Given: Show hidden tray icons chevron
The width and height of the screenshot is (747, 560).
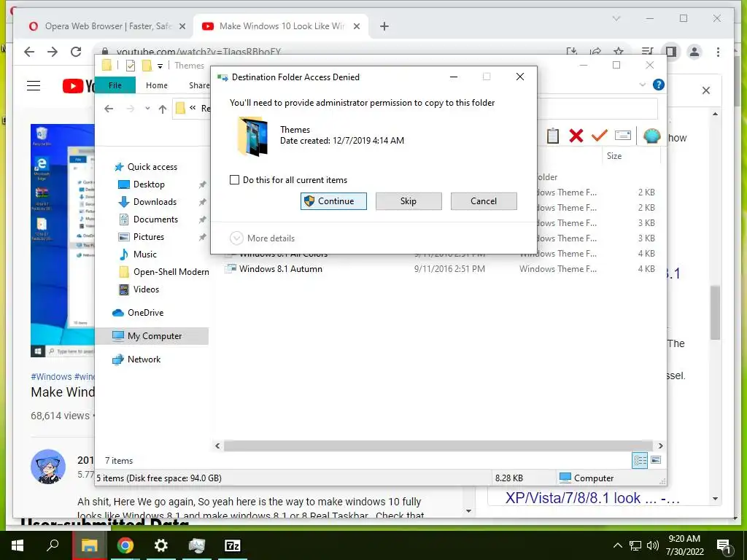Looking at the screenshot, I should [617, 545].
